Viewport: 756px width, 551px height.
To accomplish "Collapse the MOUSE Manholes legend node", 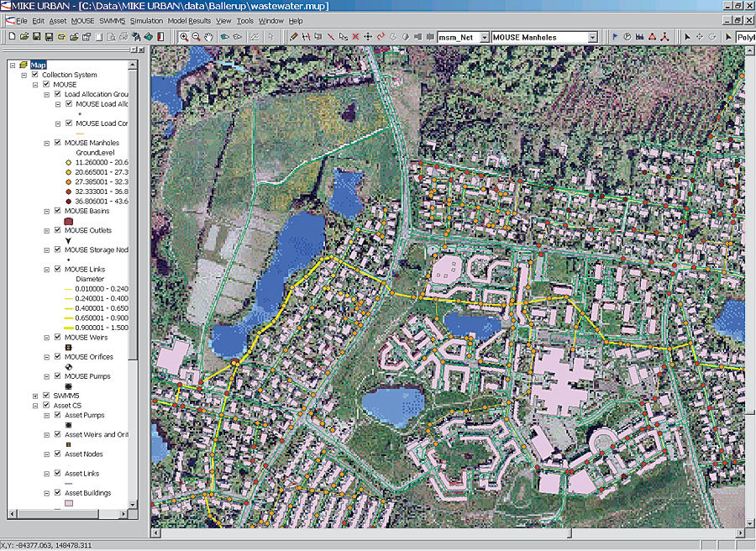I will (47, 143).
